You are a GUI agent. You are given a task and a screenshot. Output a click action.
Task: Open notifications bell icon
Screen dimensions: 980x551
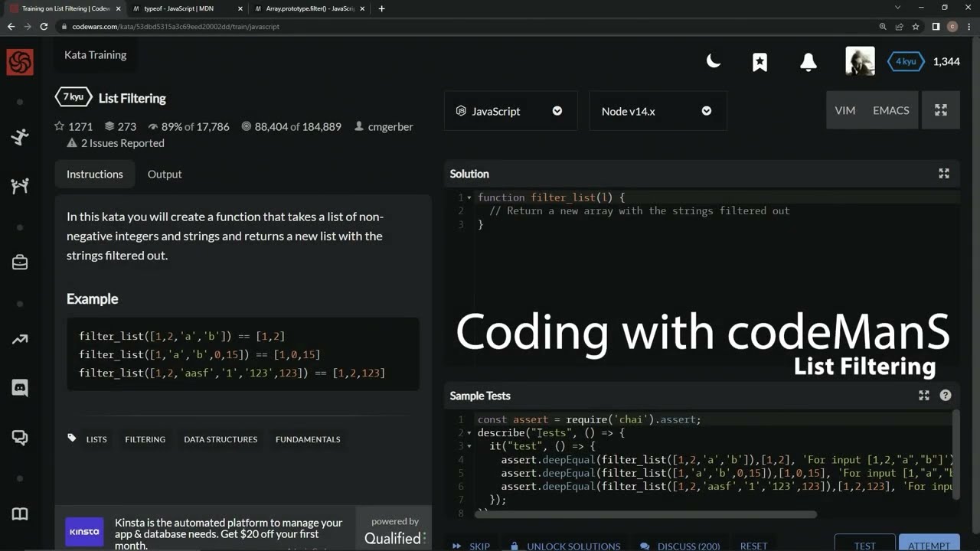pyautogui.click(x=808, y=62)
